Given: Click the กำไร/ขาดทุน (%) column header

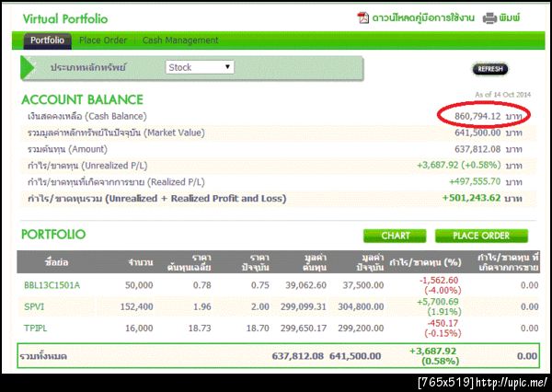Looking at the screenshot, I should click(x=425, y=262).
